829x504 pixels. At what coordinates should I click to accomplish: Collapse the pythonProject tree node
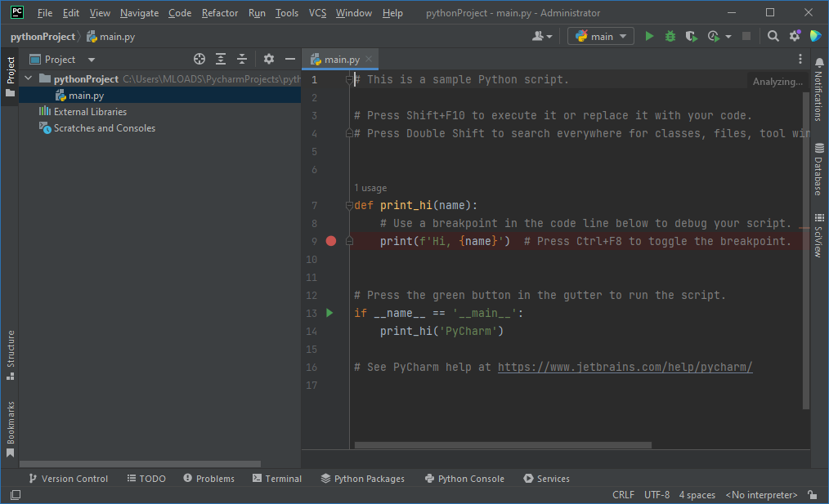29,78
